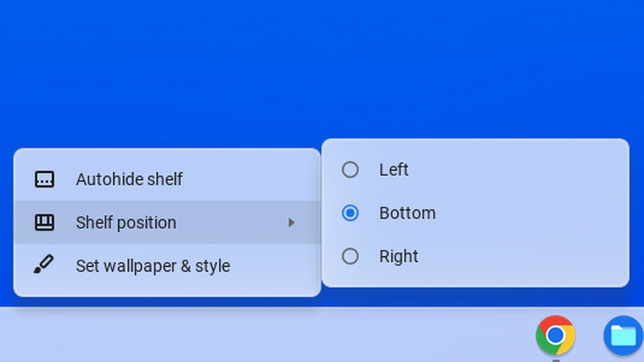Viewport: 644px width, 362px height.
Task: Click blank space right of Autohide shelf text
Action: 248,179
